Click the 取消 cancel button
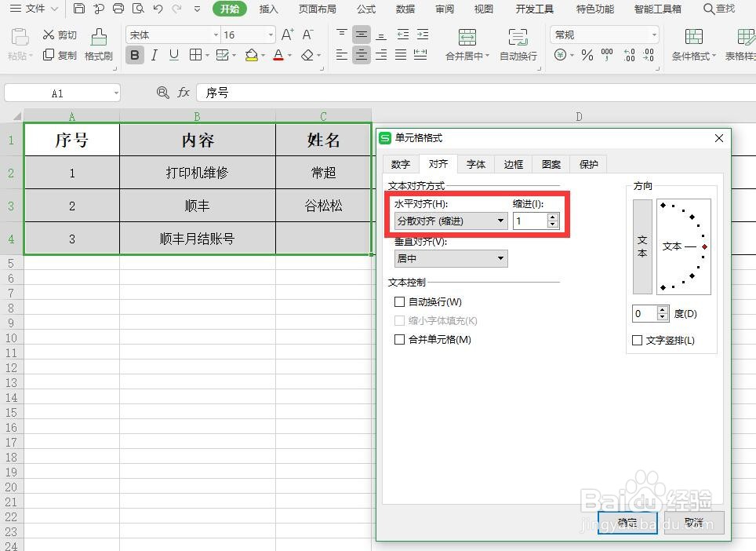The height and width of the screenshot is (551, 756). coord(693,522)
